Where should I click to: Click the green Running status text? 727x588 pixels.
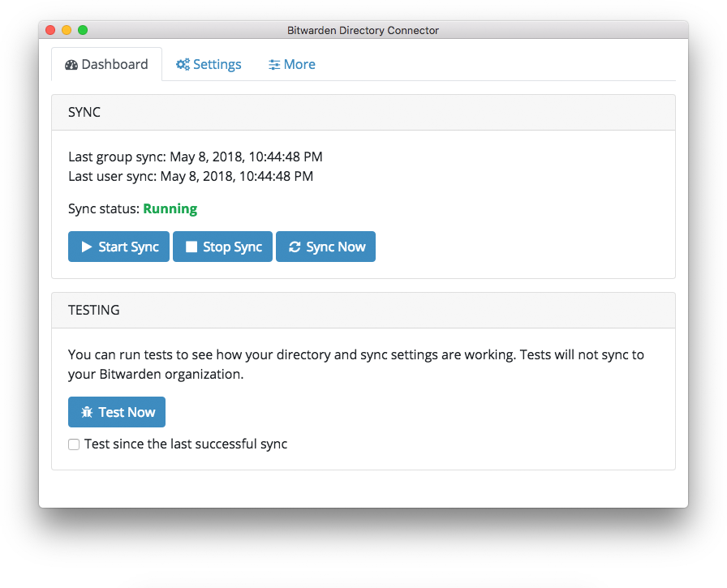[170, 208]
